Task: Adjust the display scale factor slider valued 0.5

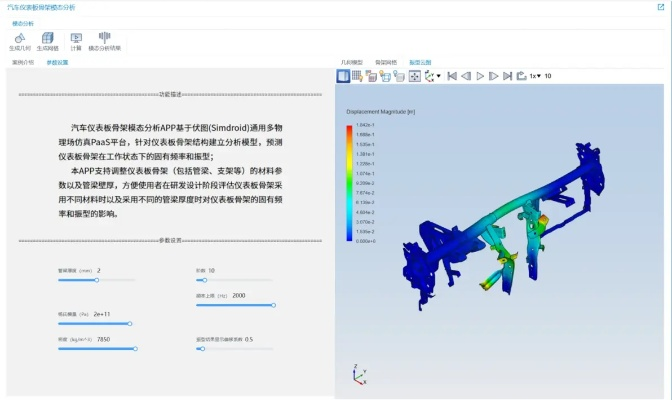Action: pos(203,349)
